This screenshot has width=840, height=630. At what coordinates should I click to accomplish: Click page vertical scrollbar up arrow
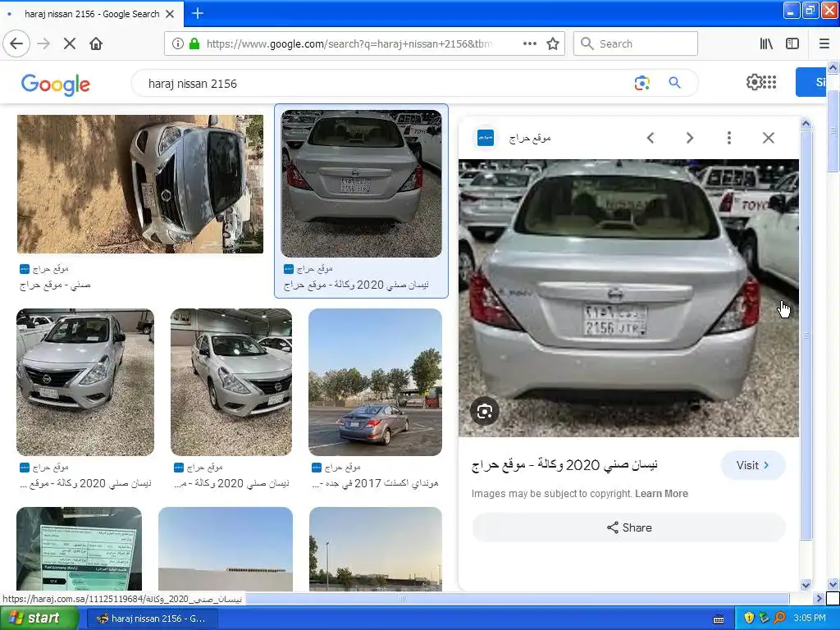833,67
